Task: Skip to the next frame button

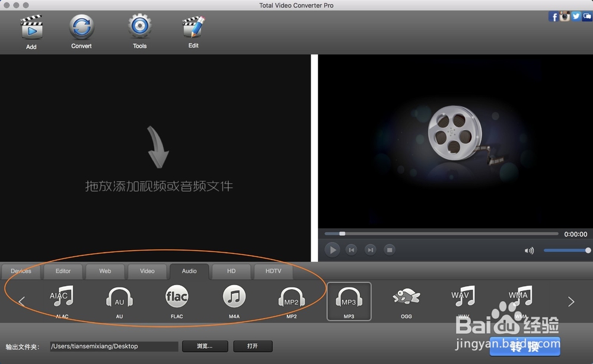Action: (370, 250)
